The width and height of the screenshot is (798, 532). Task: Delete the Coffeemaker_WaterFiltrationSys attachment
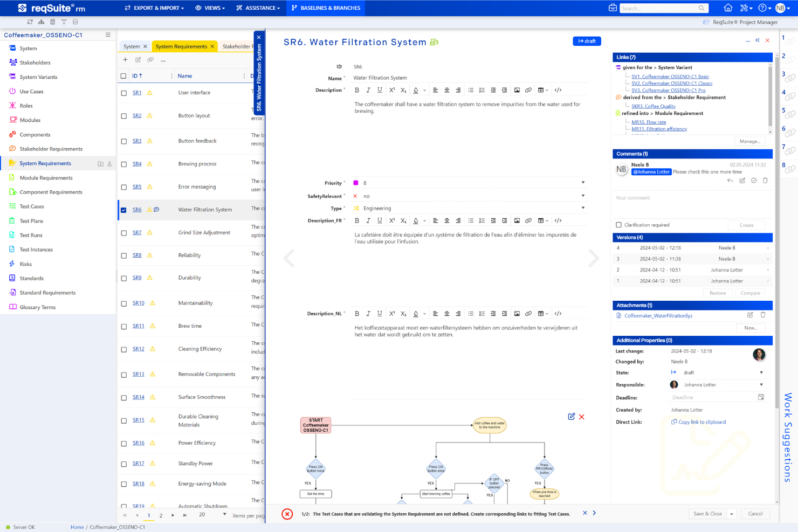(x=763, y=315)
